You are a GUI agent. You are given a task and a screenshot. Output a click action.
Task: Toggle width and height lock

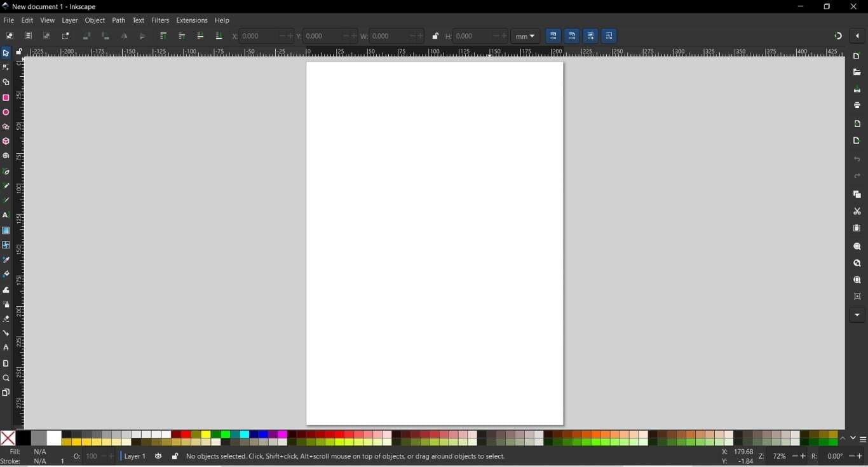[x=435, y=36]
